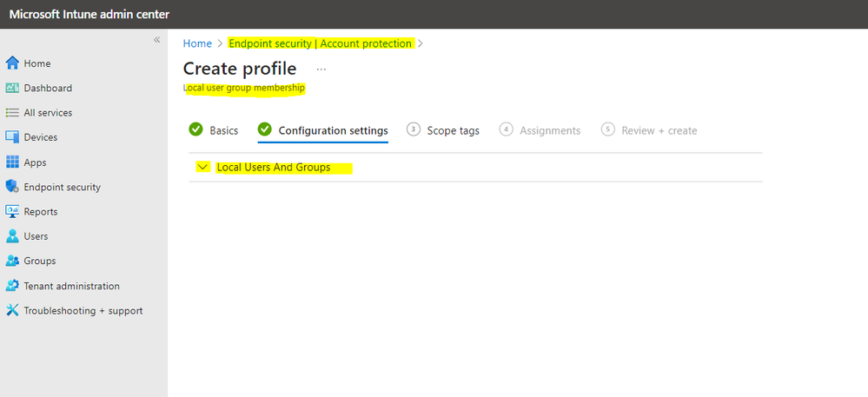The image size is (868, 397).
Task: Collapse the Local Users And Groups chevron
Action: (x=203, y=167)
